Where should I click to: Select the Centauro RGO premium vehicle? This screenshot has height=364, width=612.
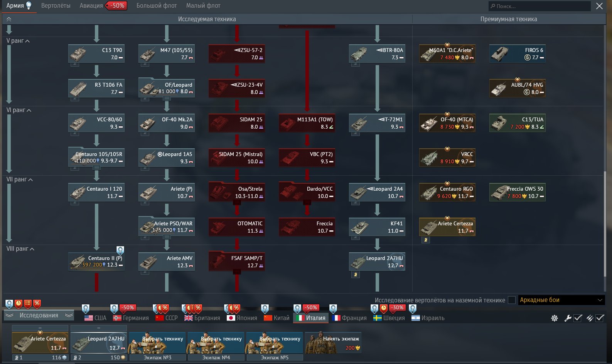(x=447, y=193)
